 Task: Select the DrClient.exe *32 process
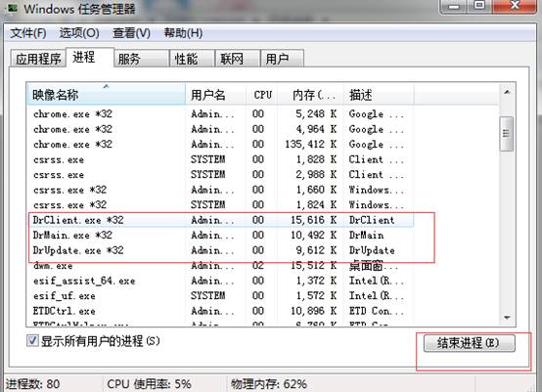tap(221, 220)
